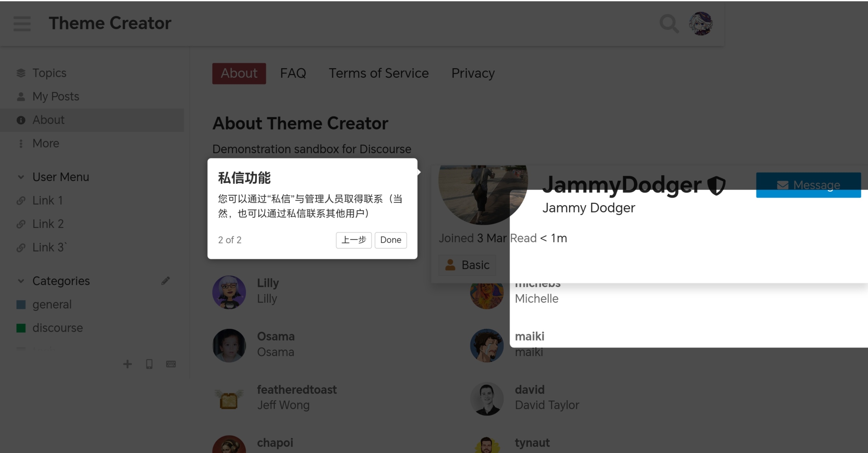Open JammyDodger's large profile picture
Screen dimensions: 868x453
[483, 194]
